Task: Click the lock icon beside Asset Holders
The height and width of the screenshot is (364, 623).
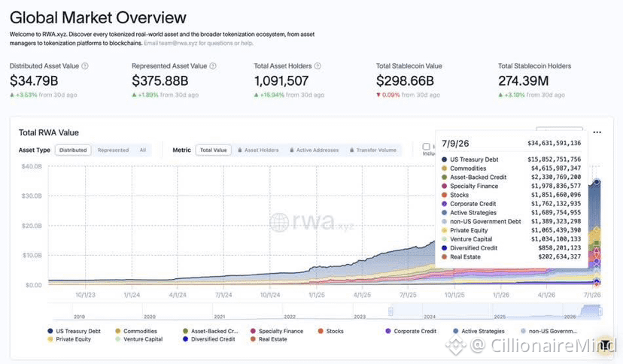Action: (x=240, y=150)
